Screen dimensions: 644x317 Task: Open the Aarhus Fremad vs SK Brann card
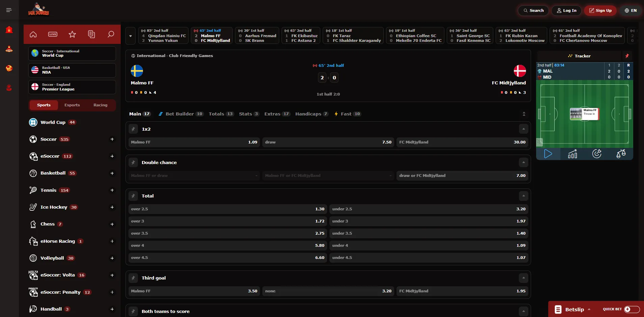click(x=257, y=35)
